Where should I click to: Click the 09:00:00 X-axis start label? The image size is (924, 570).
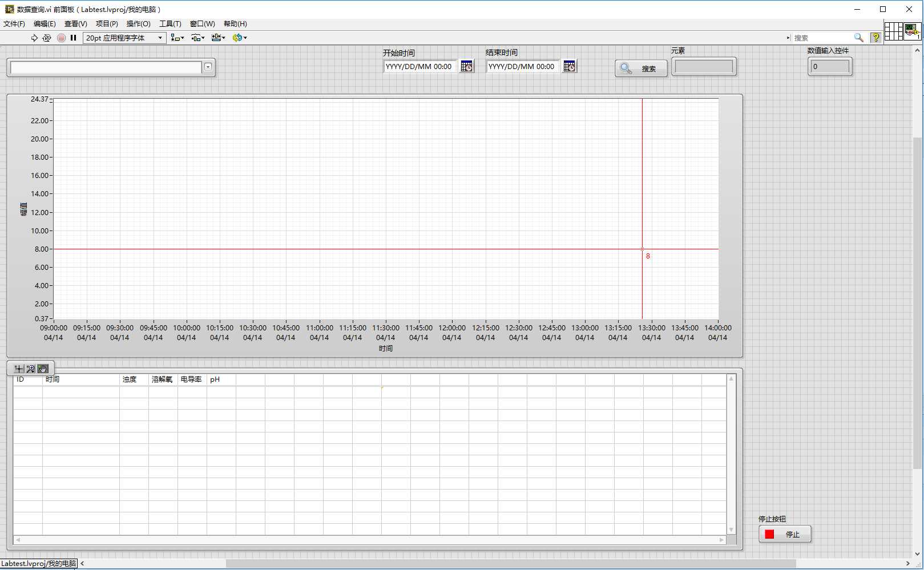[54, 328]
